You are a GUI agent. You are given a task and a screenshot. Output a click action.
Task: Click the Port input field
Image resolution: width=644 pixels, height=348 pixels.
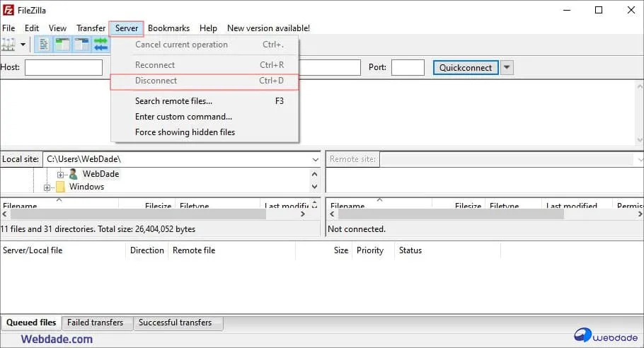408,68
